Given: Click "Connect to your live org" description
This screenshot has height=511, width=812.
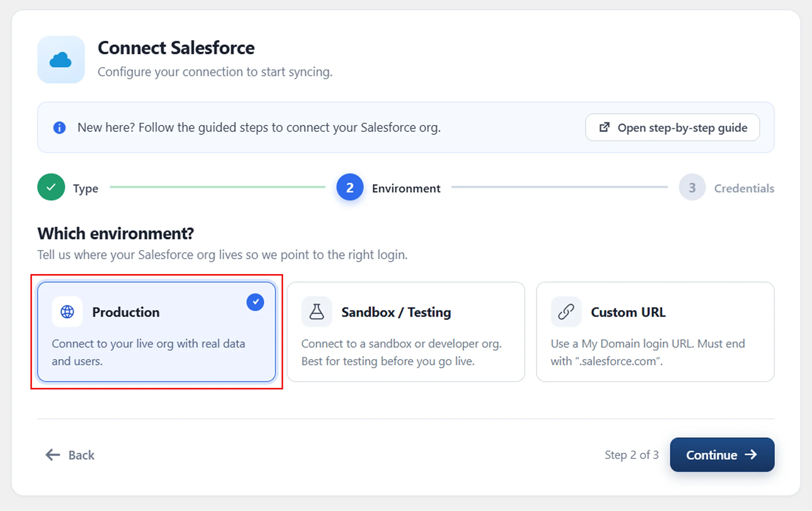Looking at the screenshot, I should click(149, 352).
